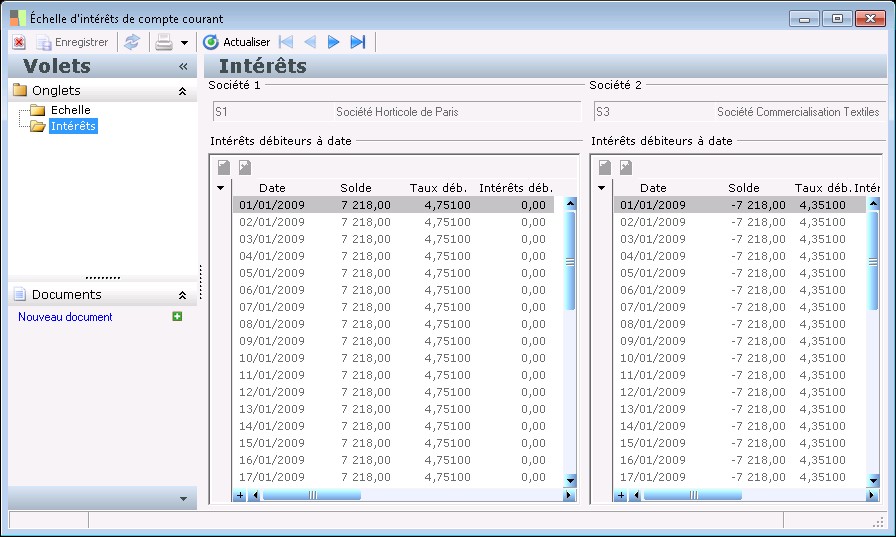Viewport: 896px width, 537px height.
Task: Click Société 2 table horizontal scrollbar thumb
Action: tap(692, 495)
